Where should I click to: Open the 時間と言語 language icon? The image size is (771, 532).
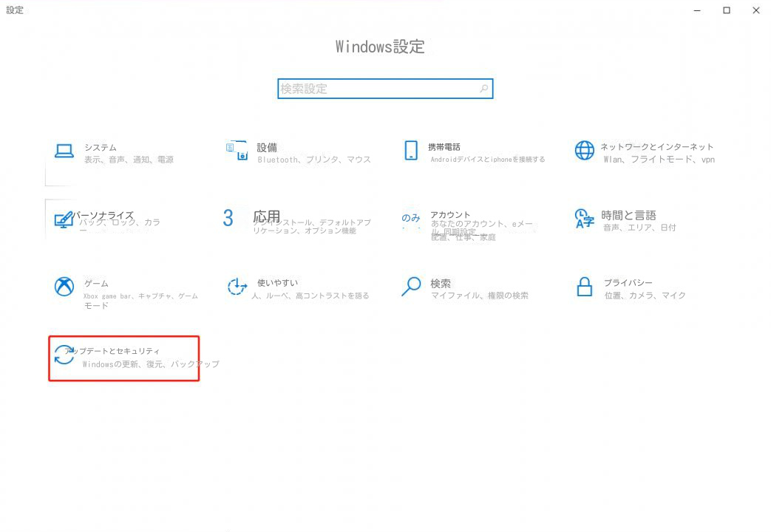click(x=584, y=219)
